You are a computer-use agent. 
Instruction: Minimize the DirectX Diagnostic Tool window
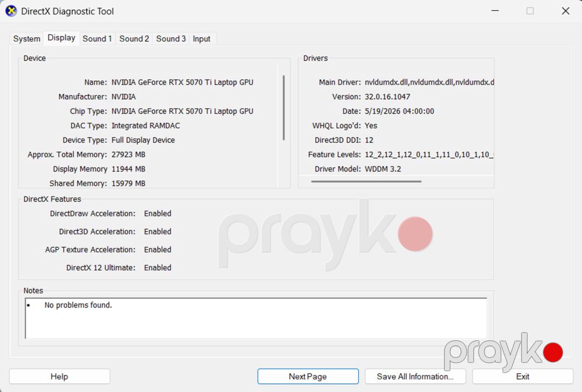pos(495,11)
